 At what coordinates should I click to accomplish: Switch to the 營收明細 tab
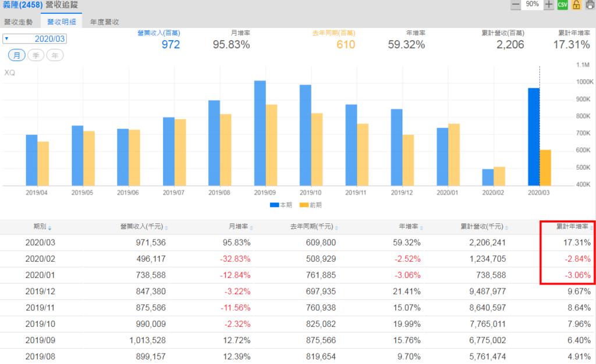pos(61,22)
